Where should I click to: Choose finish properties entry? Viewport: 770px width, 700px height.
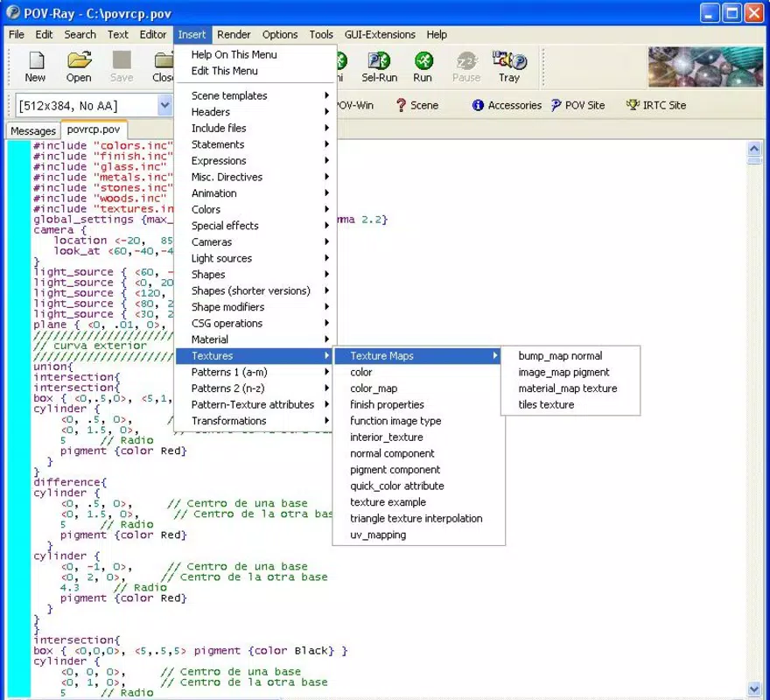tap(418, 404)
